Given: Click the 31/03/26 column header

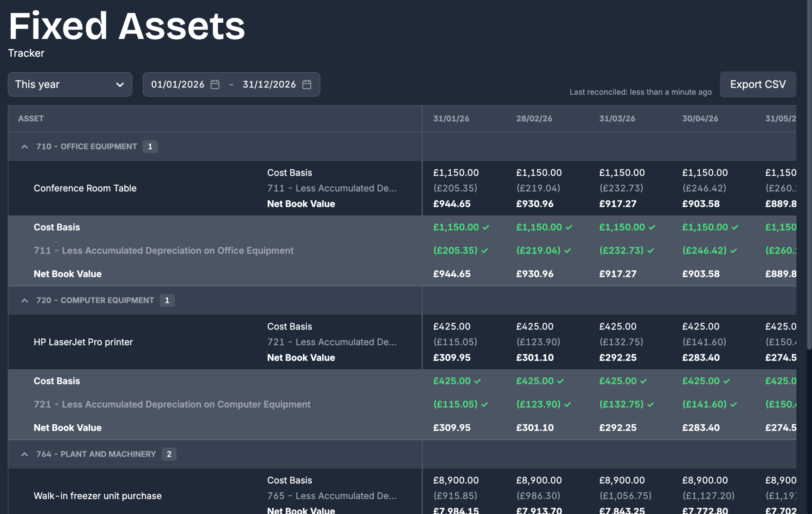Looking at the screenshot, I should pos(617,118).
